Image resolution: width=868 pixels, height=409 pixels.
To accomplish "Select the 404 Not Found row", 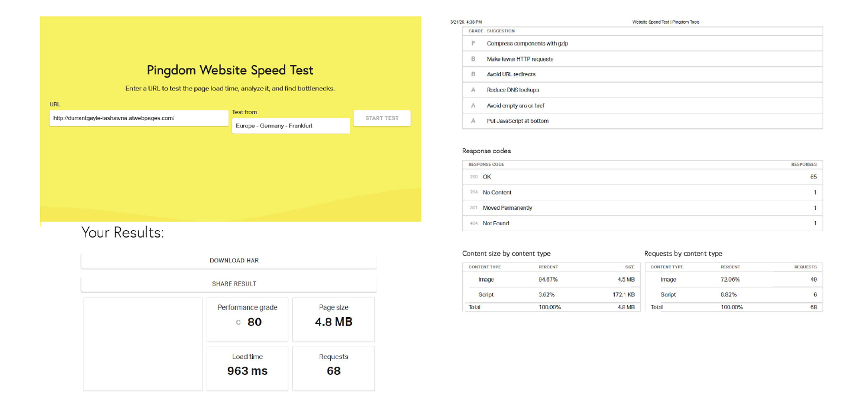I will [x=643, y=223].
